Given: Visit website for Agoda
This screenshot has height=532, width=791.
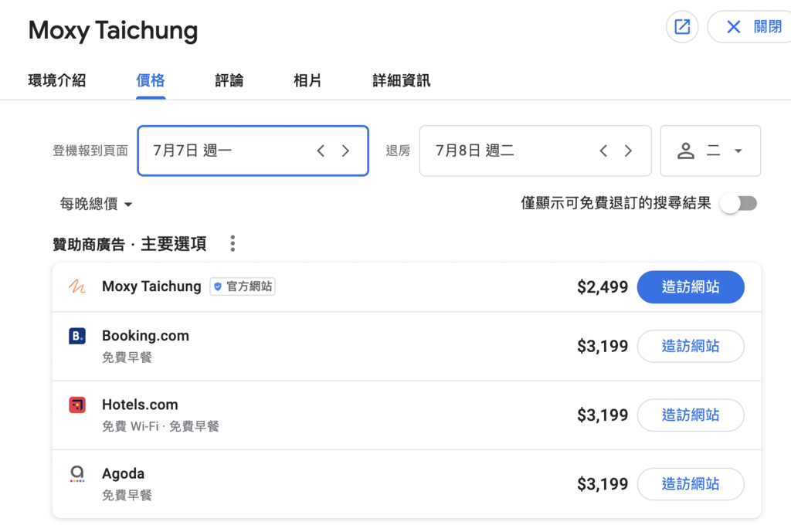Looking at the screenshot, I should pos(691,484).
